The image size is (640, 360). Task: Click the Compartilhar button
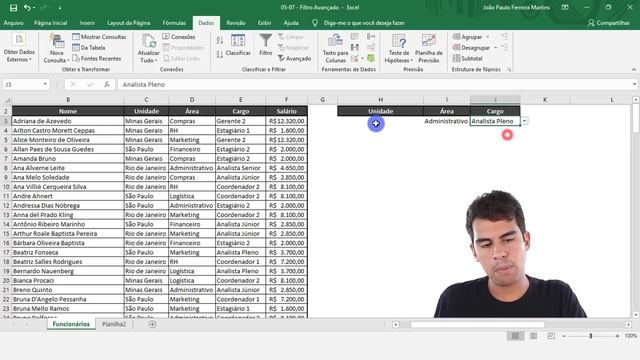609,23
